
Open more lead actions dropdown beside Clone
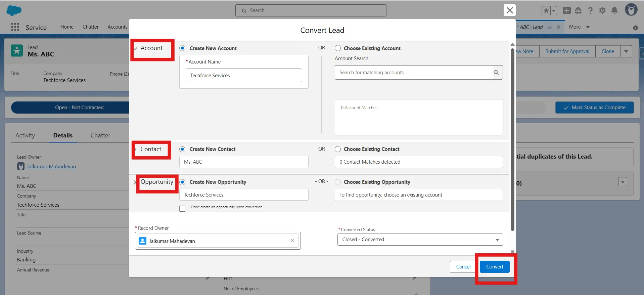coord(626,51)
